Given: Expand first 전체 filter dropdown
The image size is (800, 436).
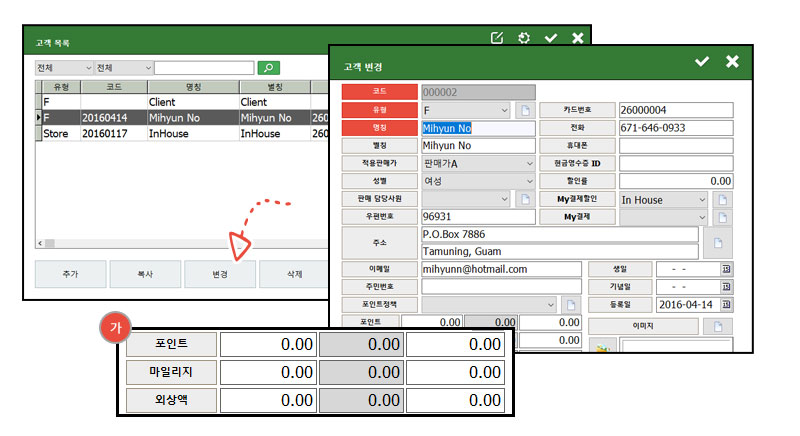Looking at the screenshot, I should [64, 67].
